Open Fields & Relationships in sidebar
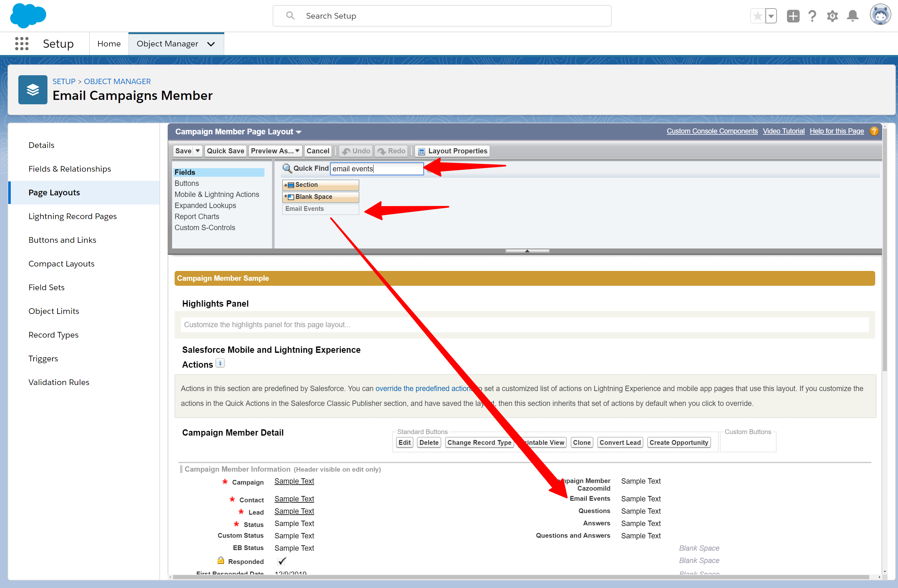 click(x=70, y=169)
